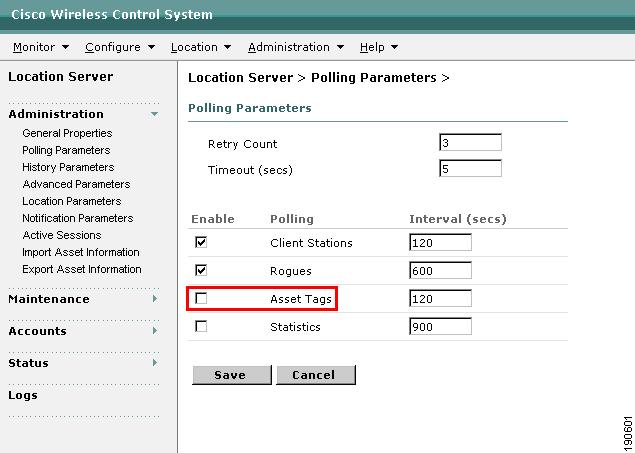635x453 pixels.
Task: Collapse the Administration sidebar section arrow
Action: pyautogui.click(x=154, y=114)
